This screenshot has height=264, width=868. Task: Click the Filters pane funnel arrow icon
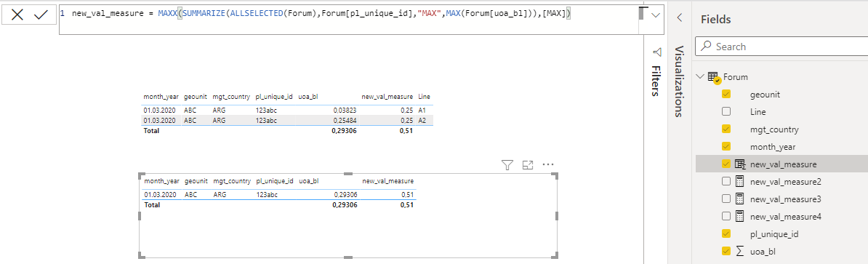pos(657,52)
